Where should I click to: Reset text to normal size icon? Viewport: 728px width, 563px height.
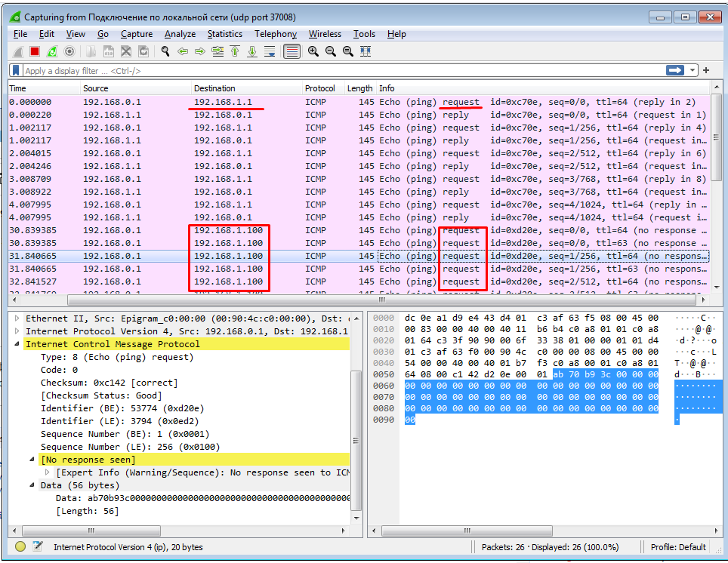(347, 51)
